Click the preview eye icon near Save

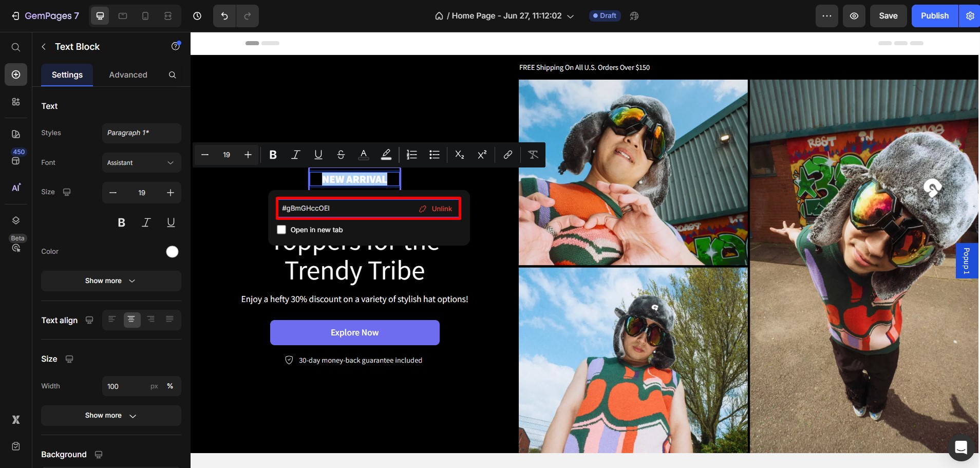tap(854, 16)
